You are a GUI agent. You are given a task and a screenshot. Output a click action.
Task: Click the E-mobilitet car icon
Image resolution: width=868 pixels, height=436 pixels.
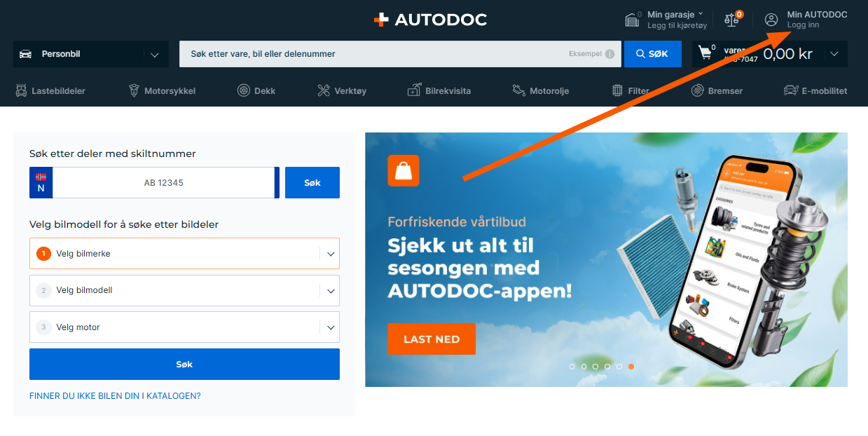click(790, 90)
